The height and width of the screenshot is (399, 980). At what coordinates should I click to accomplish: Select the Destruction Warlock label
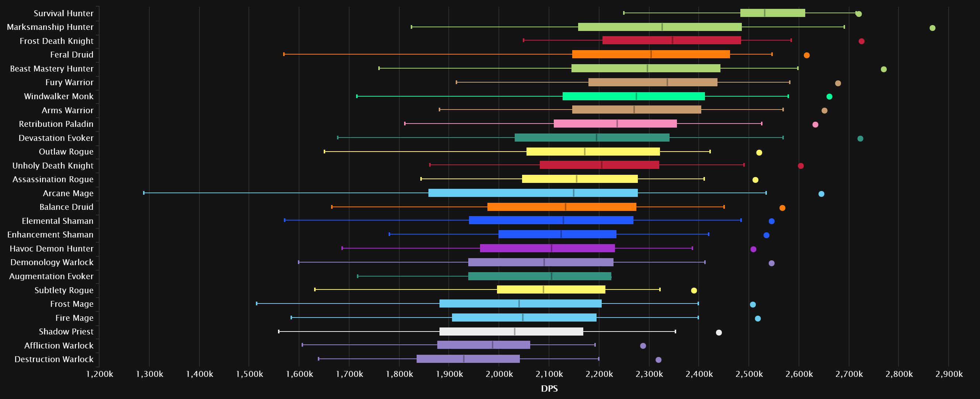coord(53,360)
